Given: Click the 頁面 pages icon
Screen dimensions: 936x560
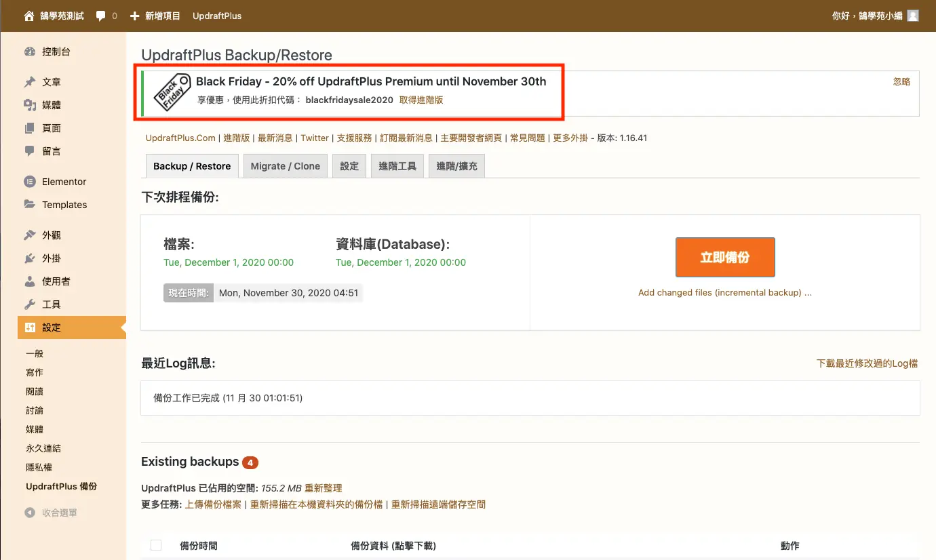Looking at the screenshot, I should [30, 128].
